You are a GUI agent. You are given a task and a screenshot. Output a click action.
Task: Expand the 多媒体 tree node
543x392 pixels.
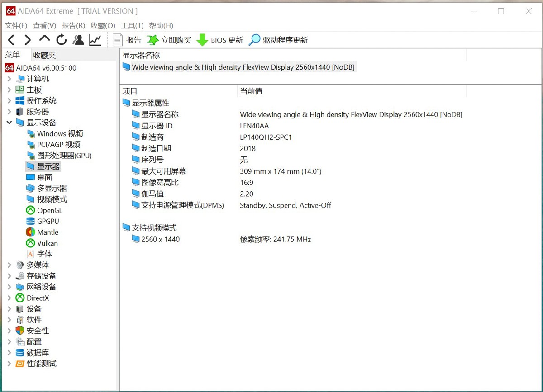(x=9, y=265)
